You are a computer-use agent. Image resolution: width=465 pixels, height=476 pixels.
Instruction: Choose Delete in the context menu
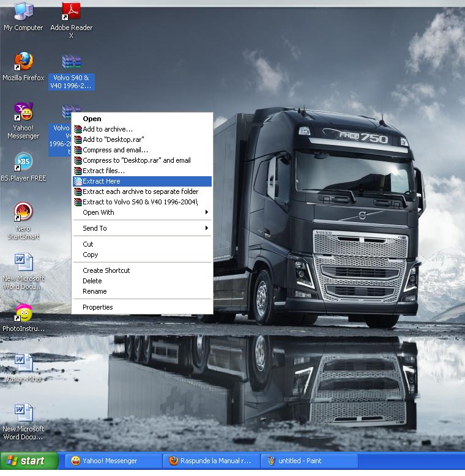pyautogui.click(x=142, y=281)
